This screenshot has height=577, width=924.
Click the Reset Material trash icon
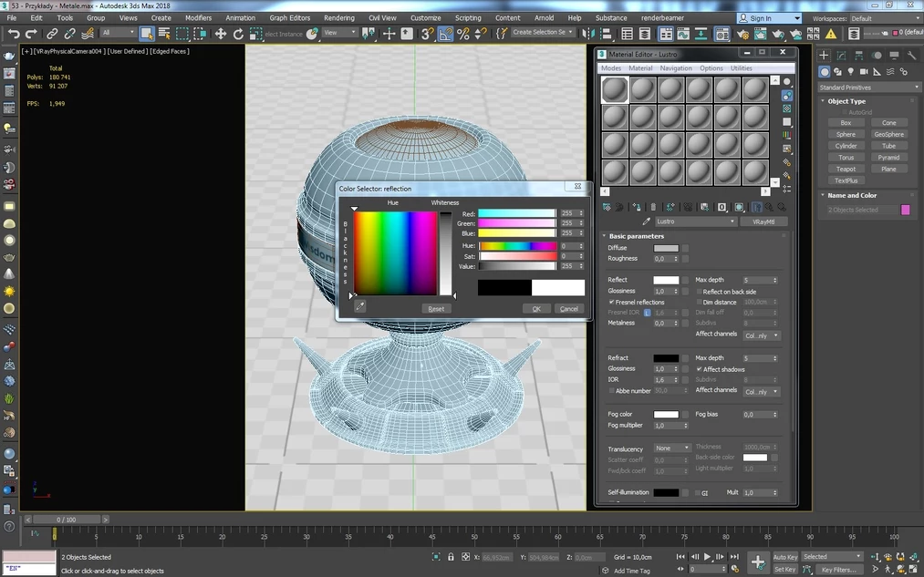(x=653, y=207)
